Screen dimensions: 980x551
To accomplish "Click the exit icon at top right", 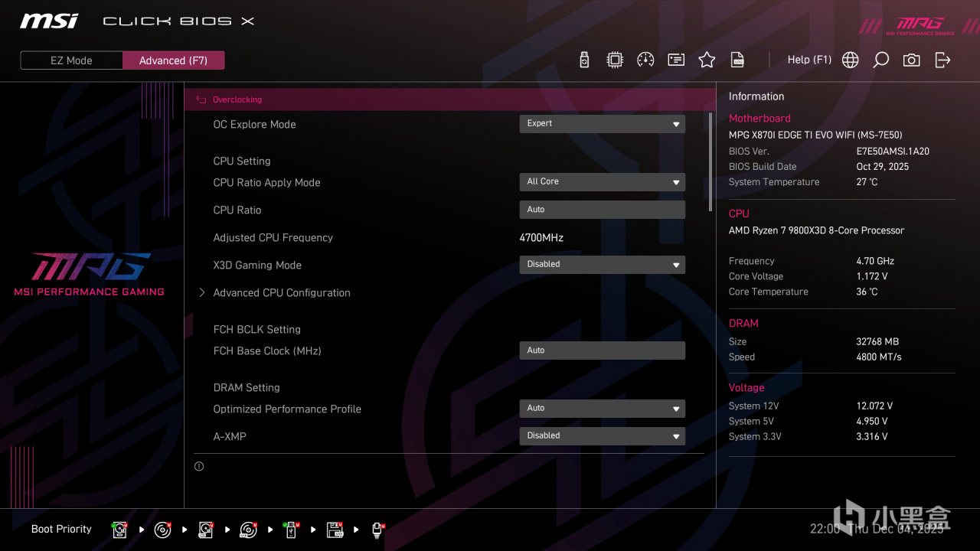I will click(x=942, y=60).
